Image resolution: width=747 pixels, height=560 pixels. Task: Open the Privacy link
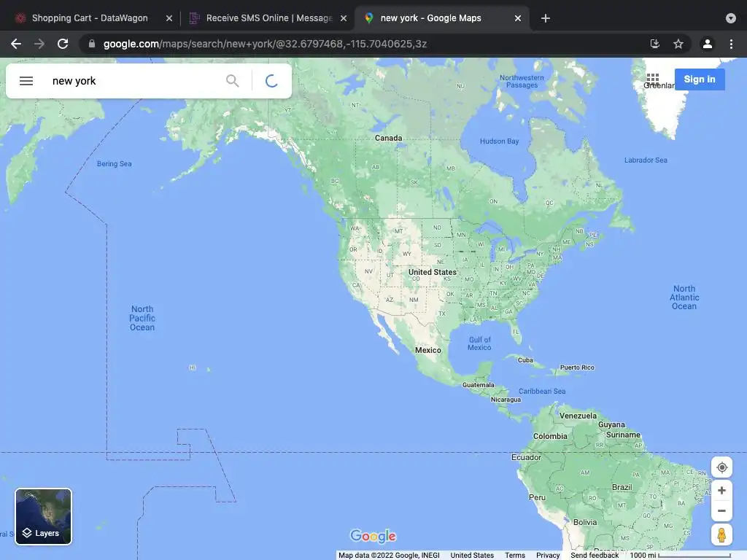[548, 555]
